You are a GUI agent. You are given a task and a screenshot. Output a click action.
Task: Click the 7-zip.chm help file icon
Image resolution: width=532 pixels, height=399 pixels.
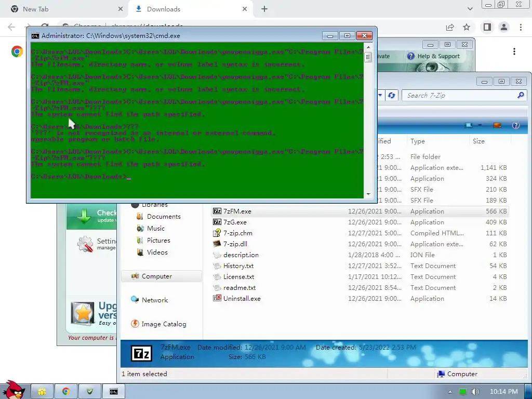(217, 233)
